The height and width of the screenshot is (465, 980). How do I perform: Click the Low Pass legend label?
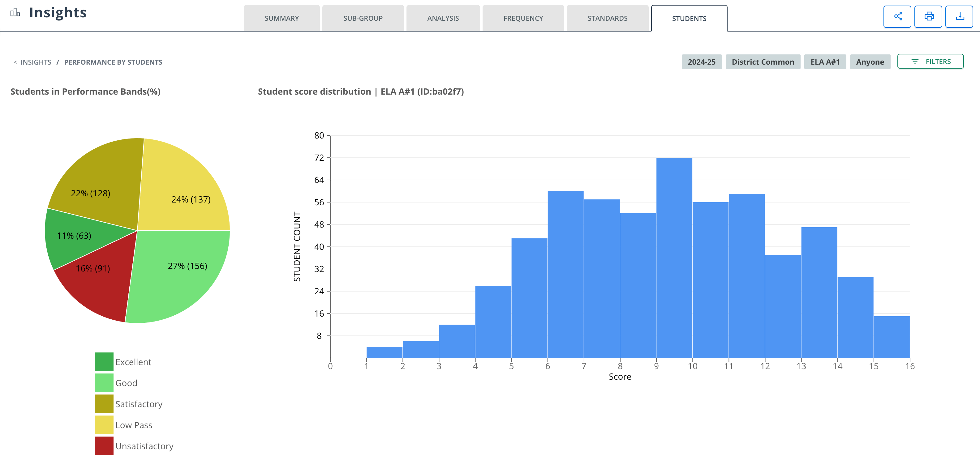134,425
